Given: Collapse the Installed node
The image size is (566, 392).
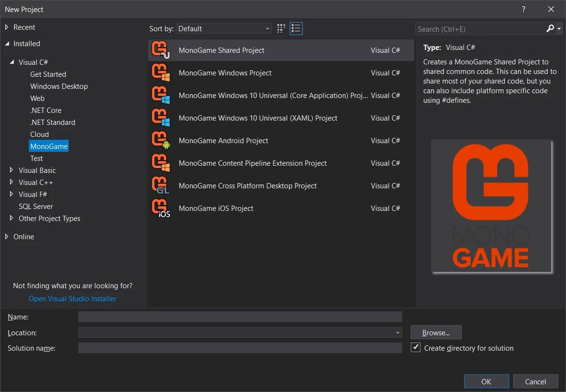Looking at the screenshot, I should [x=7, y=44].
